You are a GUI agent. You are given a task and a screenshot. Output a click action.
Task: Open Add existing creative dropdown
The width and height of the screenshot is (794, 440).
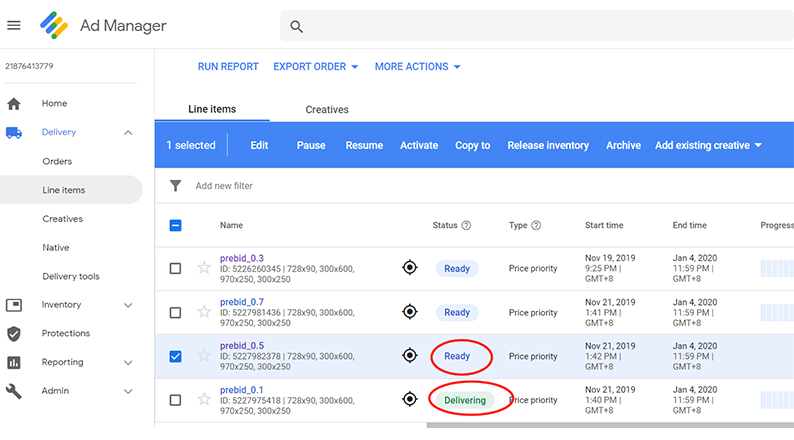708,145
